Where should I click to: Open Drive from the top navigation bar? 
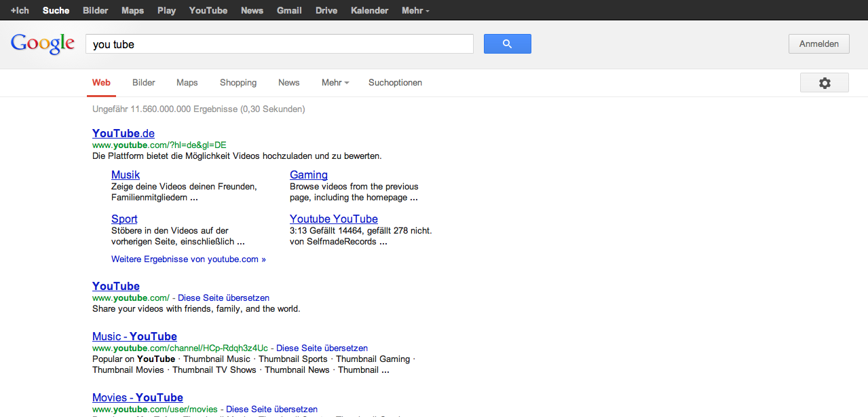[326, 10]
